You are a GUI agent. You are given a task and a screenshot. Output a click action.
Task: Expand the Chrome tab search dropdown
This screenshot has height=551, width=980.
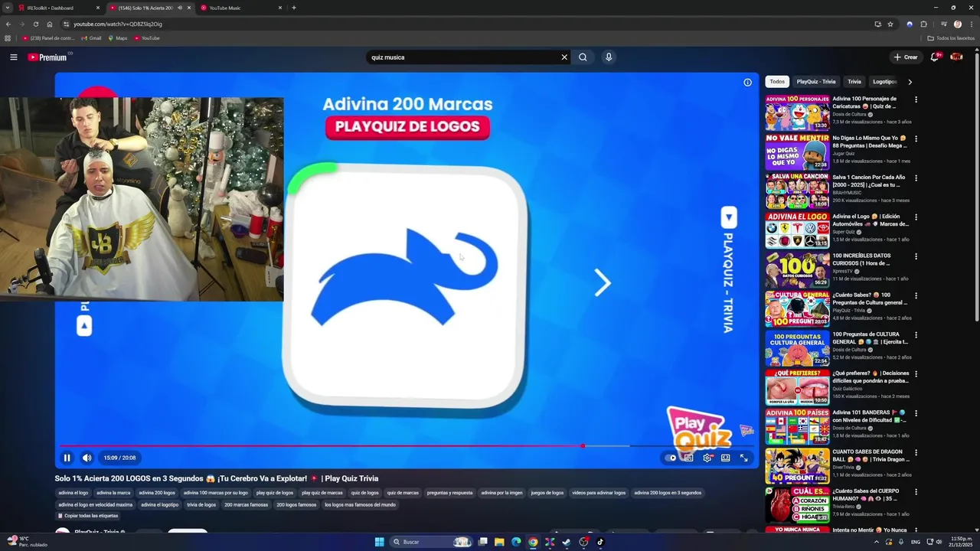8,8
